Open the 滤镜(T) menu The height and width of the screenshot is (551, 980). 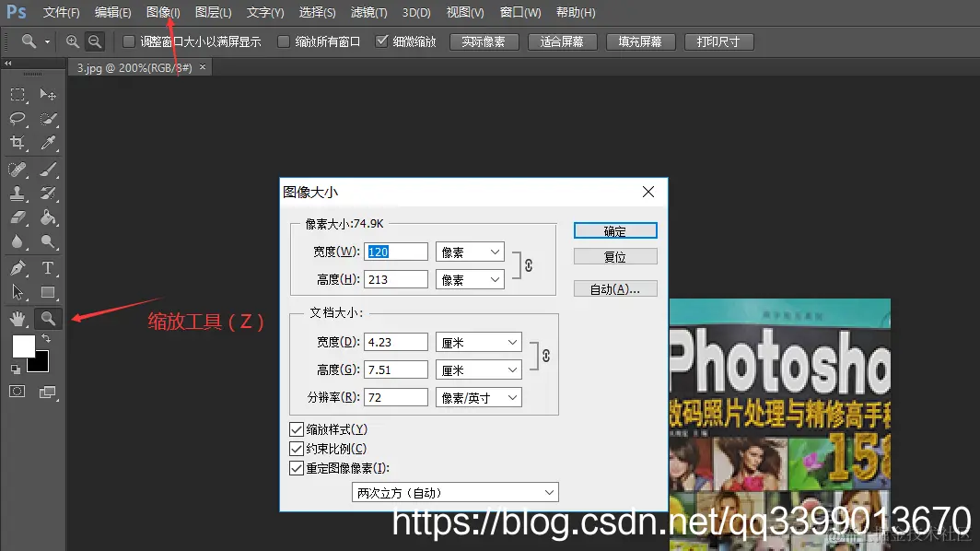(x=368, y=12)
